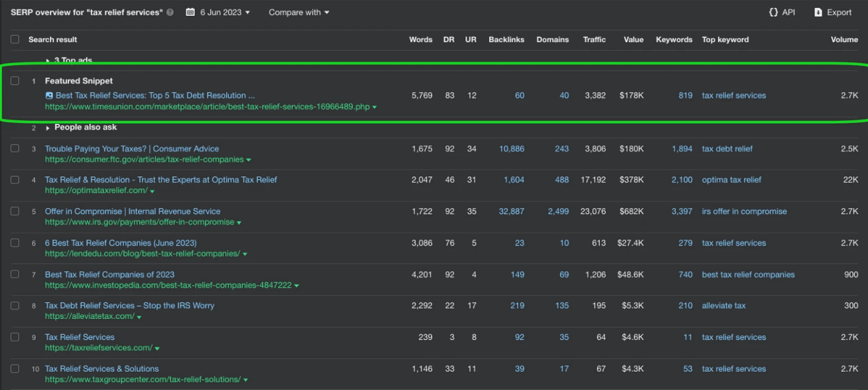Open URL dropdown for lendedu.com result
The width and height of the screenshot is (868, 390).
(245, 254)
